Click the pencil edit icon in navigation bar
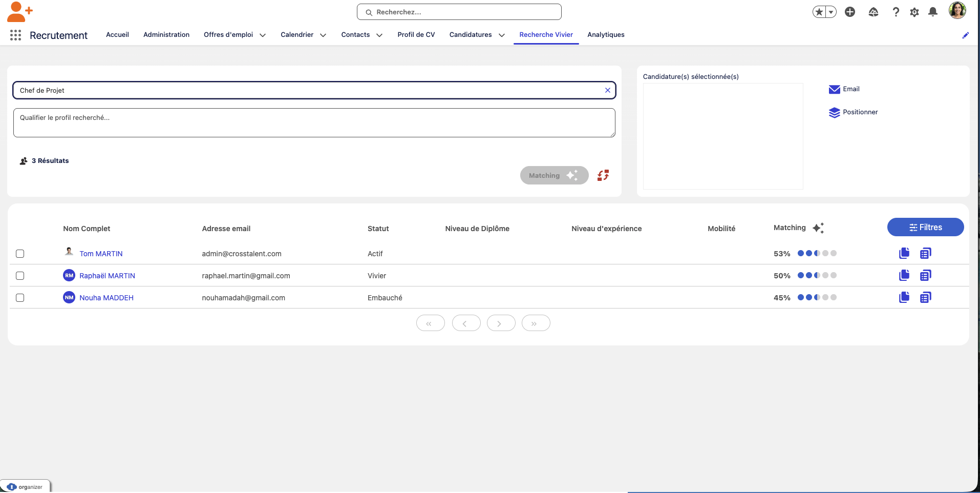980x493 pixels. point(965,35)
